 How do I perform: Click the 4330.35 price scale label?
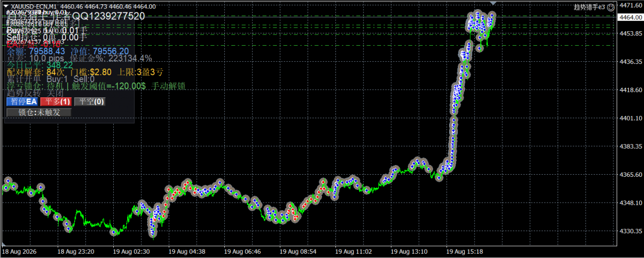[631, 231]
